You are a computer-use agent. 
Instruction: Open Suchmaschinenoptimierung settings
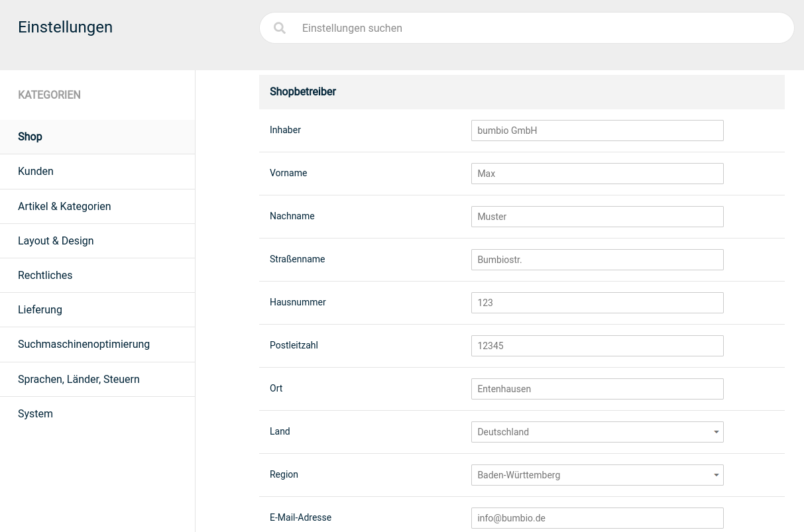click(x=84, y=344)
